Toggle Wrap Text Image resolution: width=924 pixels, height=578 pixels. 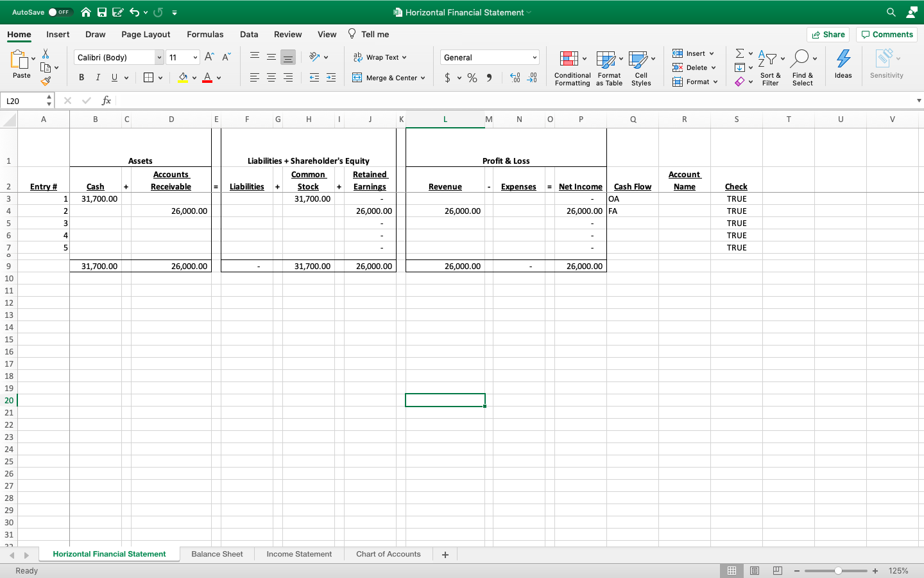(x=380, y=57)
